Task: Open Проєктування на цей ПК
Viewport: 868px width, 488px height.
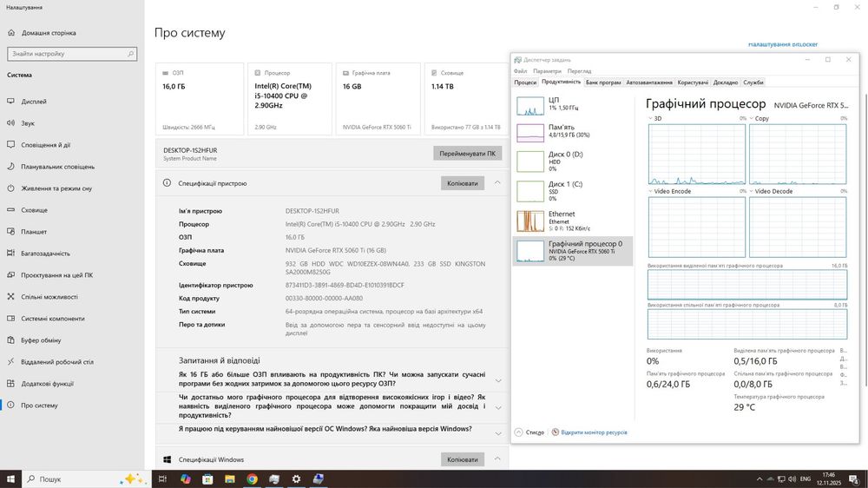Action: tap(57, 274)
